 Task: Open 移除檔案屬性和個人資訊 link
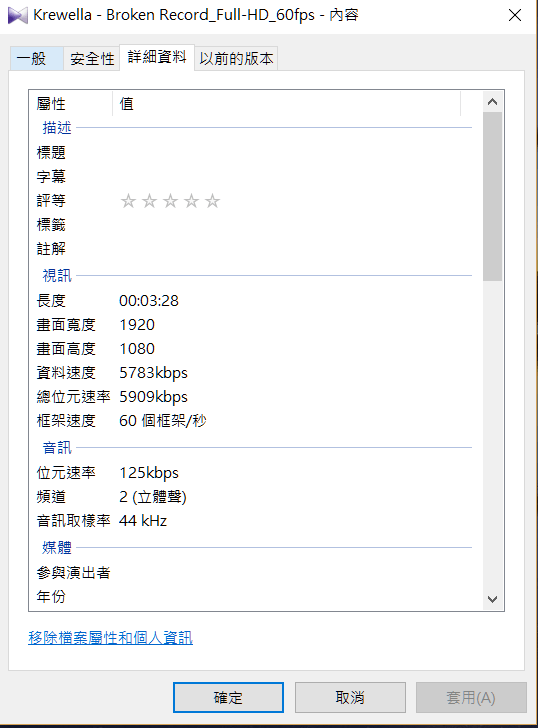(x=110, y=637)
